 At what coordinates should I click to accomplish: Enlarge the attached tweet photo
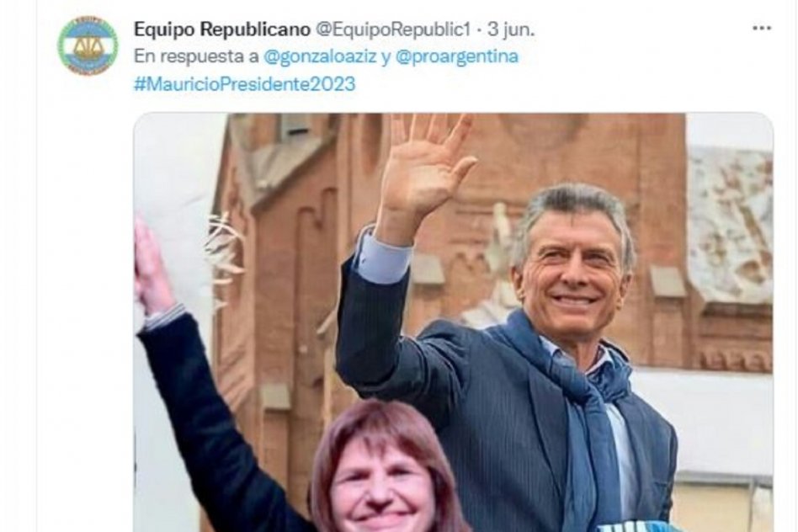454,322
